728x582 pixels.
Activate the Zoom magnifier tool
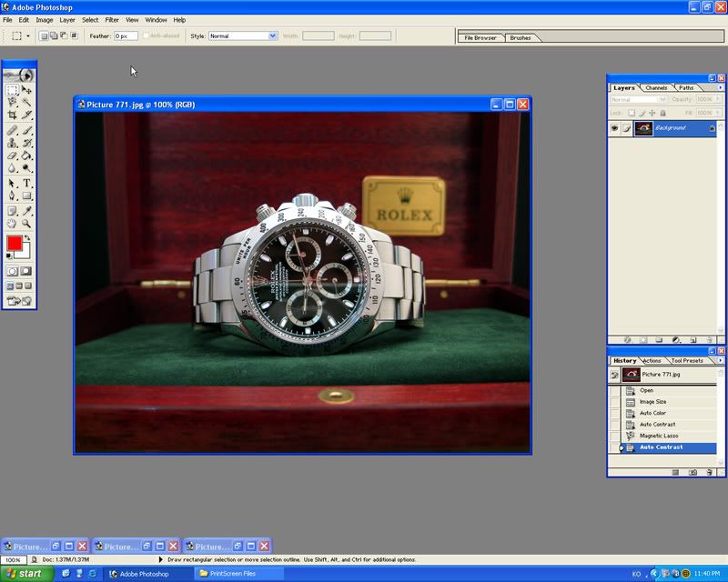pos(26,225)
